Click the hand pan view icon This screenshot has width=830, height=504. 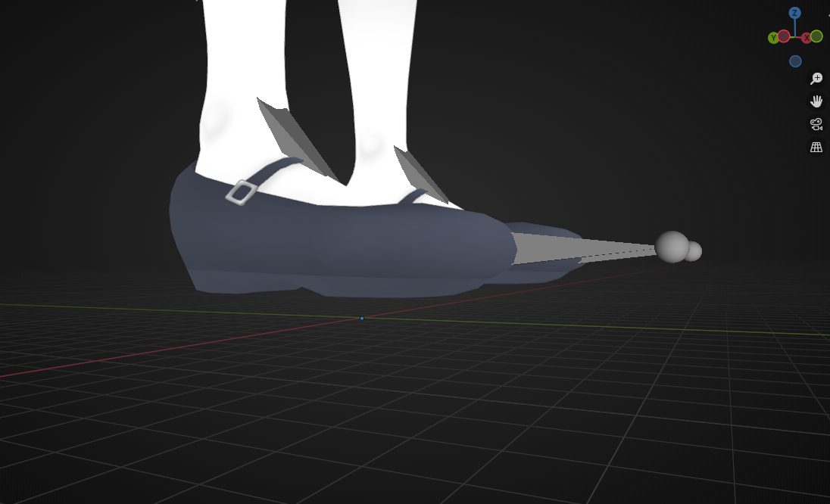[x=816, y=101]
